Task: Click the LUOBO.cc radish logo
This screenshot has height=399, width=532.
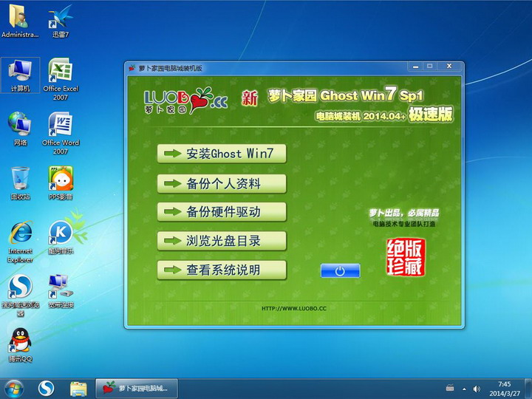Action: (185, 100)
